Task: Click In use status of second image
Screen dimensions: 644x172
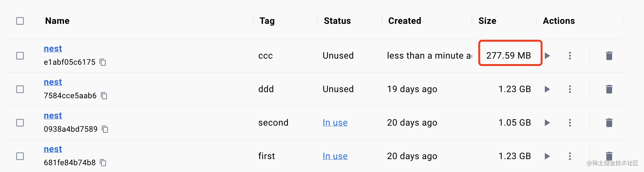Action: coord(335,123)
